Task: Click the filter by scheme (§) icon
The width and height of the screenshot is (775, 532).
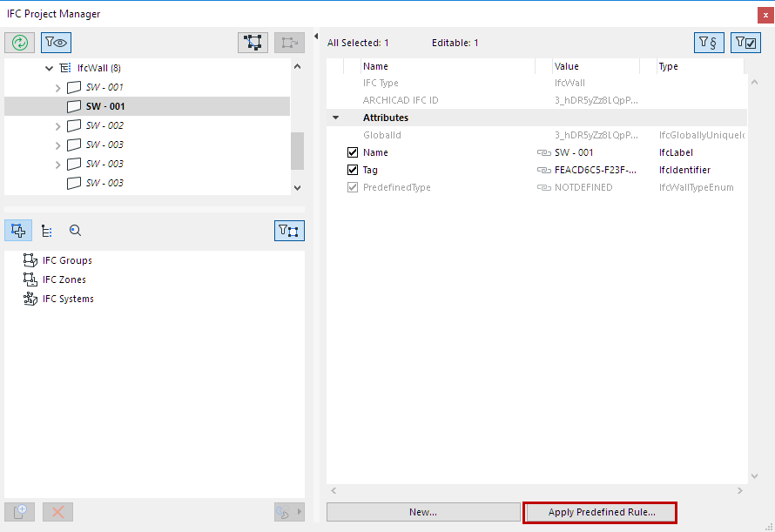Action: click(709, 43)
